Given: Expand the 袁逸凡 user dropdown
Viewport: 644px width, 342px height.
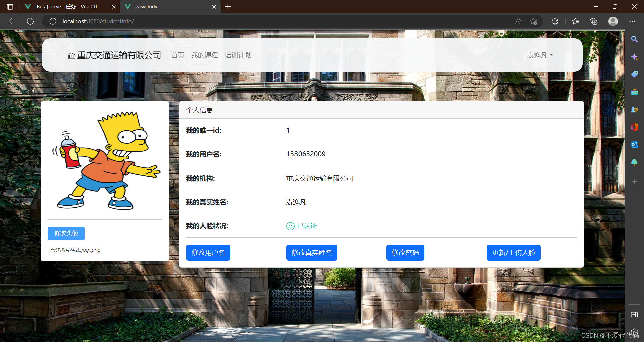Looking at the screenshot, I should click(x=540, y=55).
